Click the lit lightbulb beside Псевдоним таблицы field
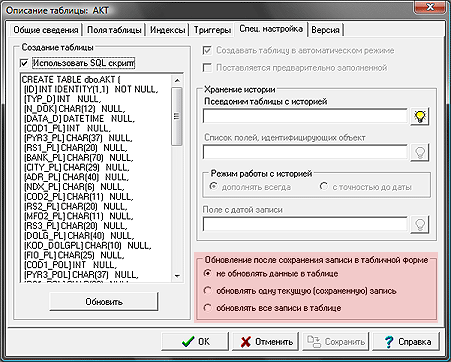This screenshot has width=451, height=362. [x=420, y=116]
